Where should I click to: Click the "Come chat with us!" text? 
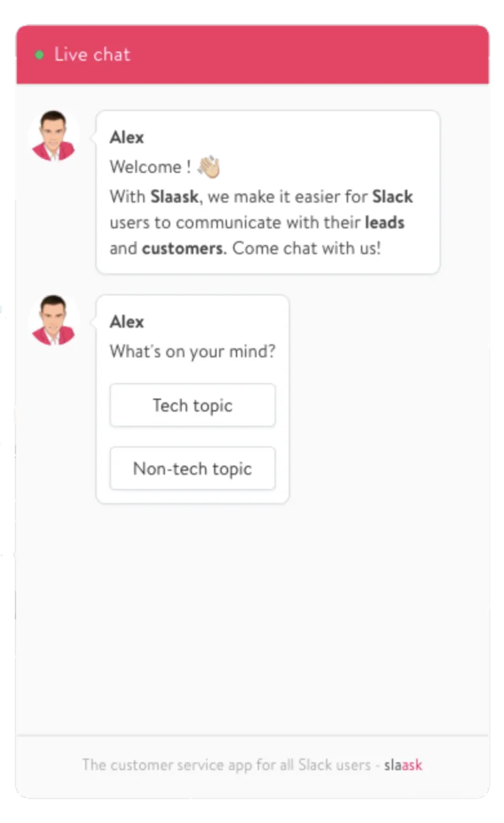[306, 248]
